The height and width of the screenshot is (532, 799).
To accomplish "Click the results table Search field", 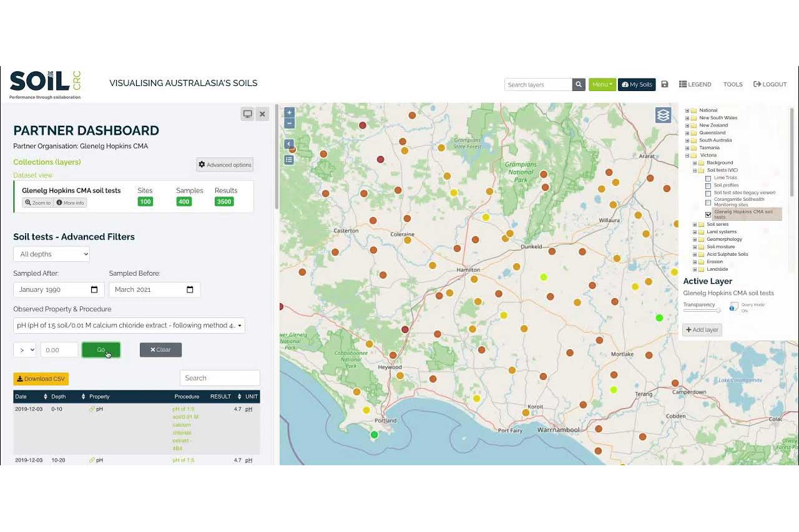I will click(220, 378).
